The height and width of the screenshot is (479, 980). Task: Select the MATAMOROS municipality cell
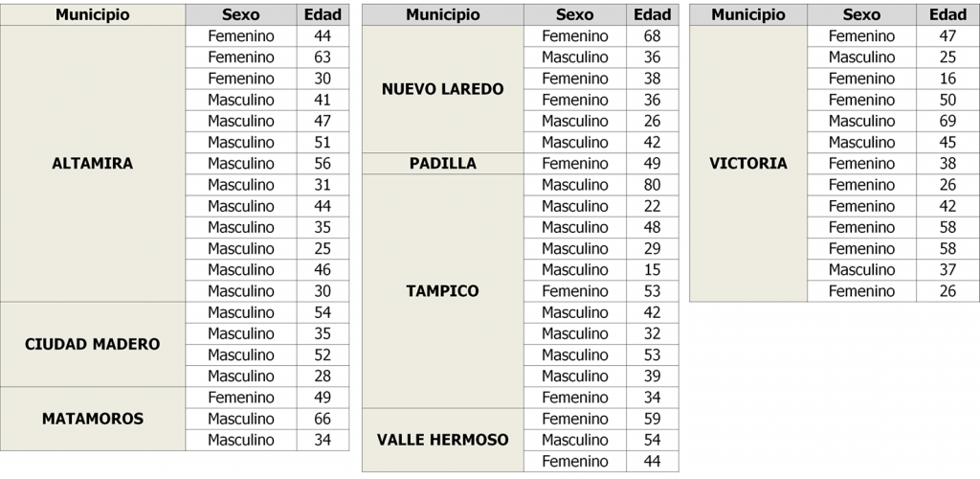tap(93, 419)
